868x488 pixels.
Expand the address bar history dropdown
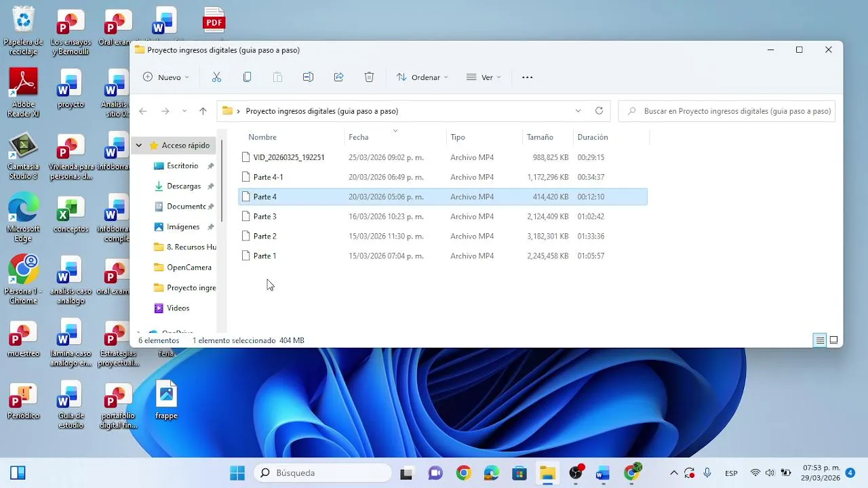(x=578, y=110)
